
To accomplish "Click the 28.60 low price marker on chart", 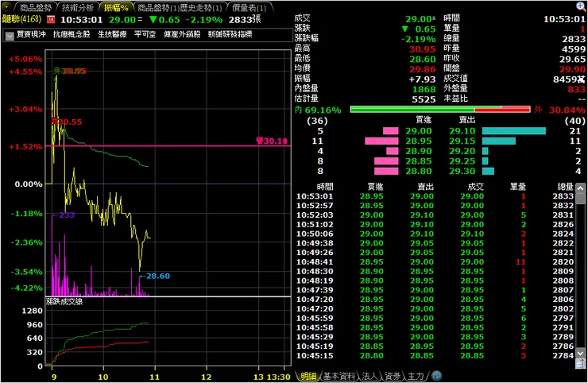I will coord(154,276).
